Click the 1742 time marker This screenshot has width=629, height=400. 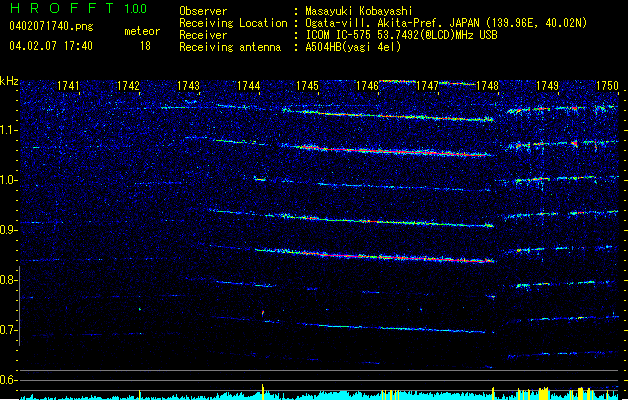[x=128, y=86]
